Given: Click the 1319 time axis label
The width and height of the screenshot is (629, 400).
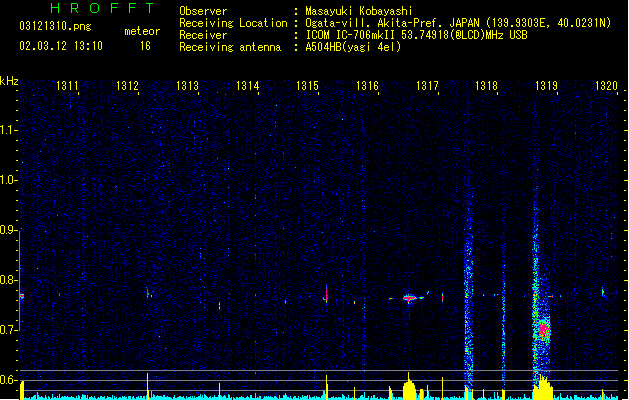Looking at the screenshot, I should 546,85.
